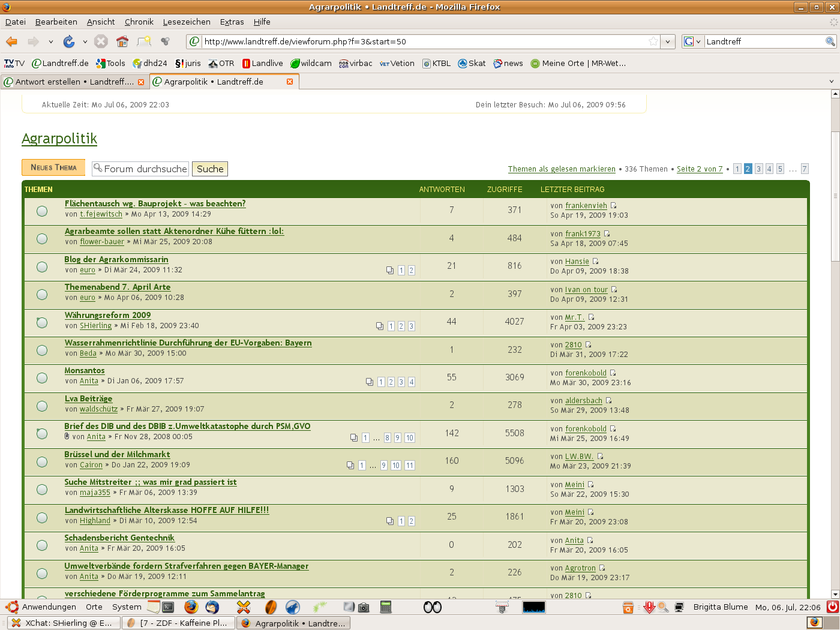Jump to latest post icon beside frankenvieh
Screen dimensions: 840x630
click(614, 206)
